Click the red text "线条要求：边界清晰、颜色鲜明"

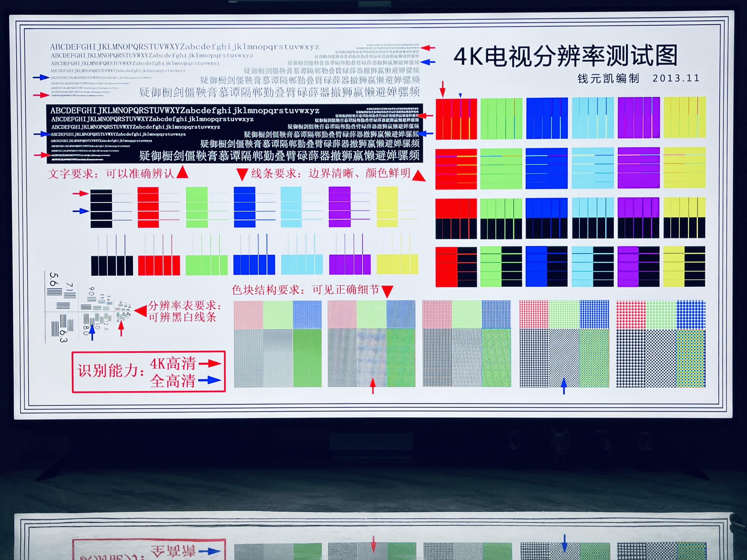(x=331, y=173)
